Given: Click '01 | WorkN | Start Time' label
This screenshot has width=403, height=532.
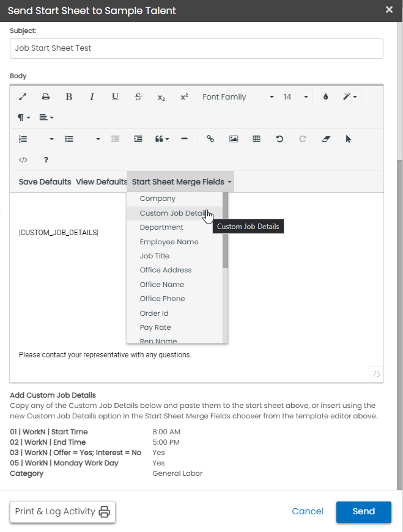Looking at the screenshot, I should tap(48, 432).
